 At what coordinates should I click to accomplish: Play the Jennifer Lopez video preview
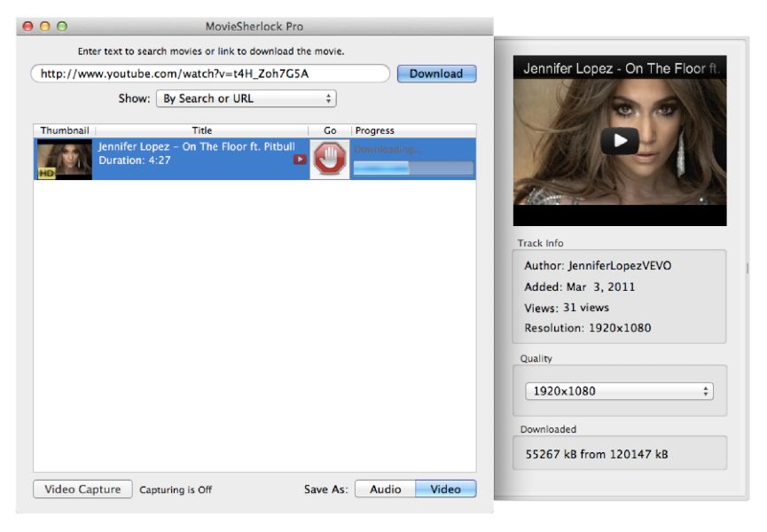click(619, 140)
